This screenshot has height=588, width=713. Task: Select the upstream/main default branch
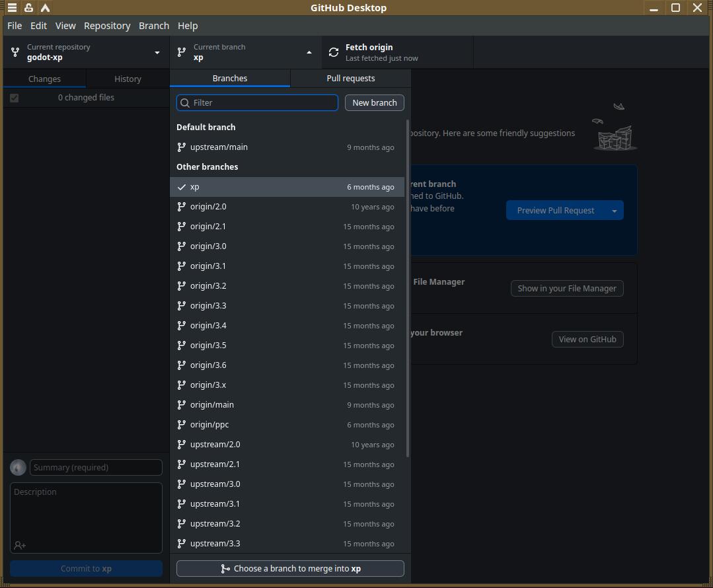[287, 147]
